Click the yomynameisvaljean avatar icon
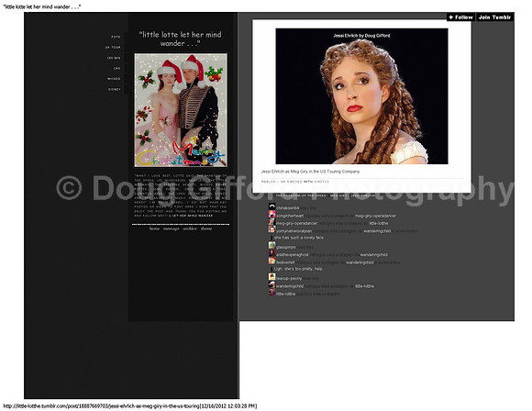Image resolution: width=532 pixels, height=411 pixels. click(272, 230)
